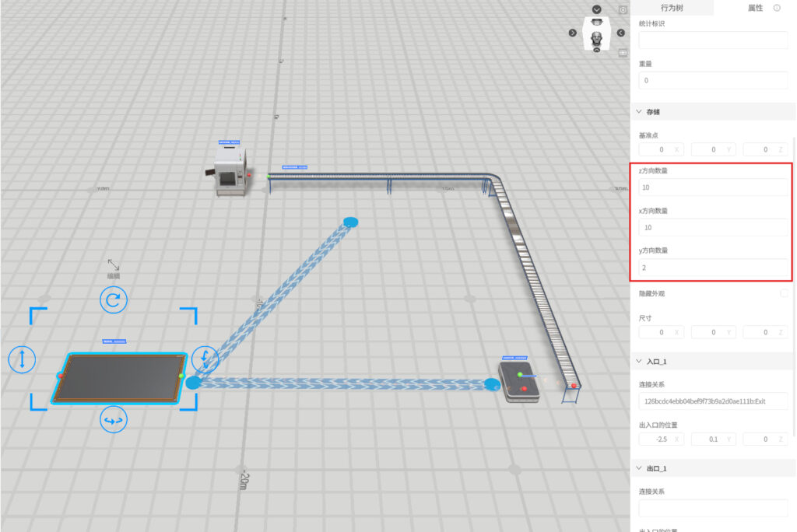Click the 基准点 Z field

[766, 149]
